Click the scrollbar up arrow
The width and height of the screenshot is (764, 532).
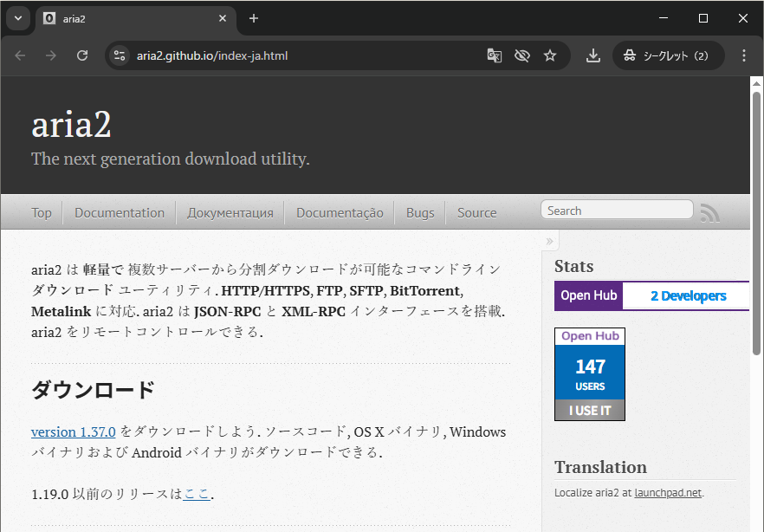point(756,83)
